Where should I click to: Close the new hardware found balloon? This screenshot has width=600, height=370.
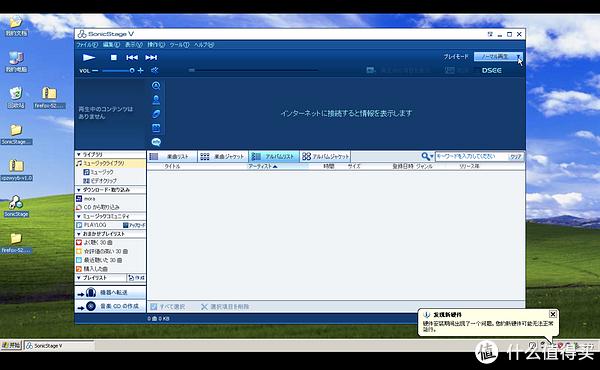(553, 314)
